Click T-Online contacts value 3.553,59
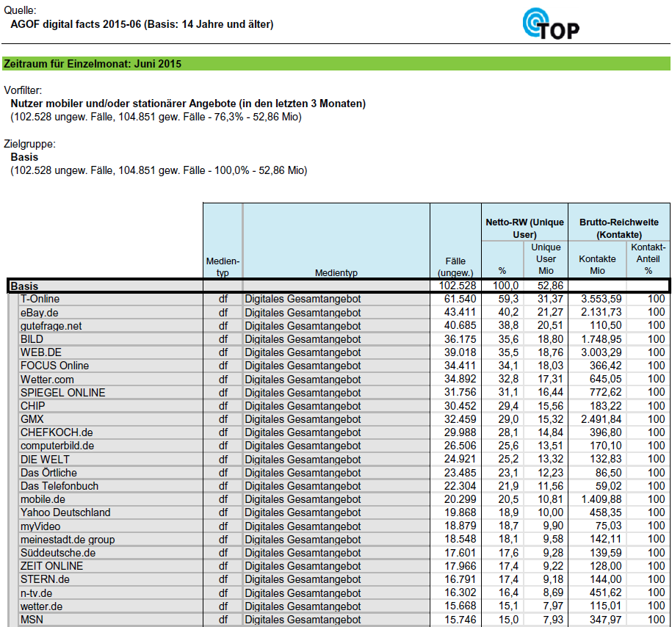672x627 pixels. tap(601, 299)
